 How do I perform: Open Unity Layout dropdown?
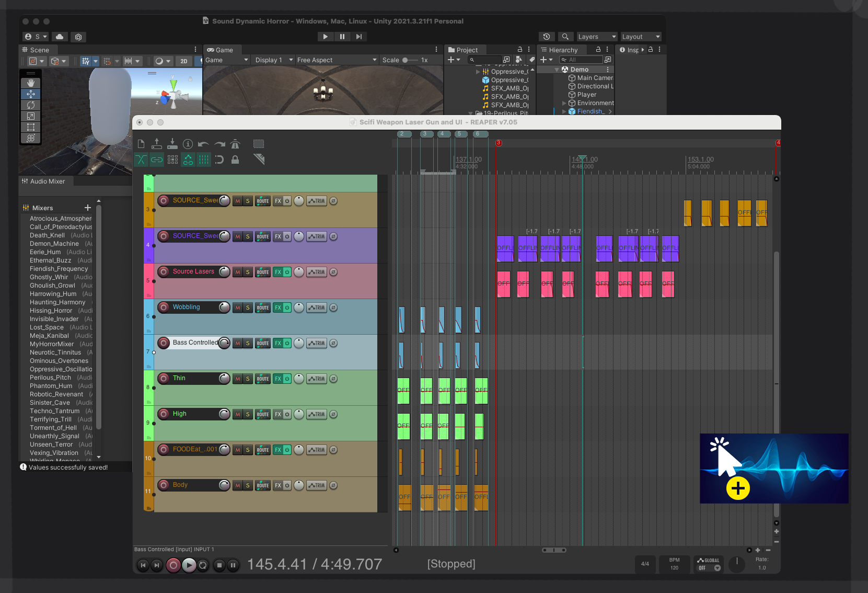click(x=641, y=37)
